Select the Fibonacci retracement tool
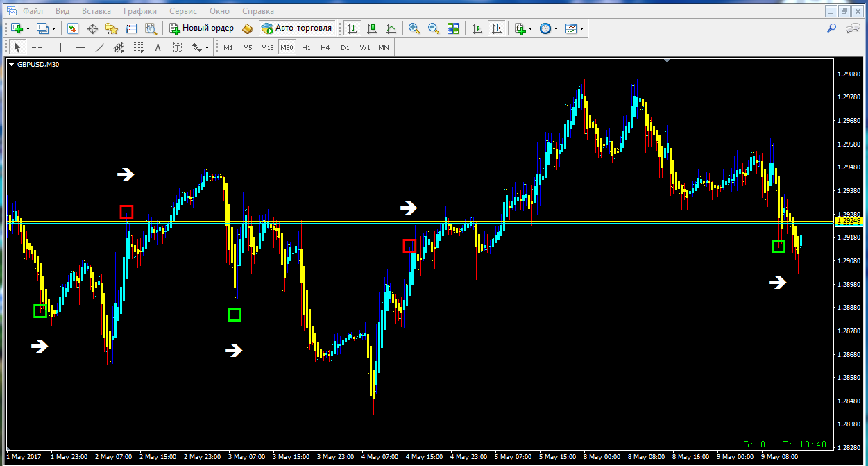This screenshot has width=868, height=466. (138, 47)
